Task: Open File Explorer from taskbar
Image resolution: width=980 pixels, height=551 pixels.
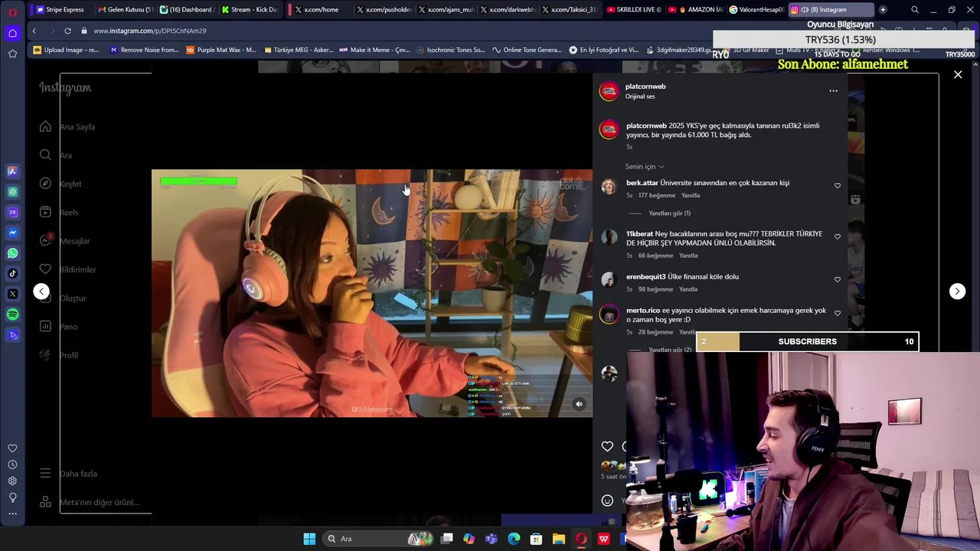Action: (x=558, y=539)
